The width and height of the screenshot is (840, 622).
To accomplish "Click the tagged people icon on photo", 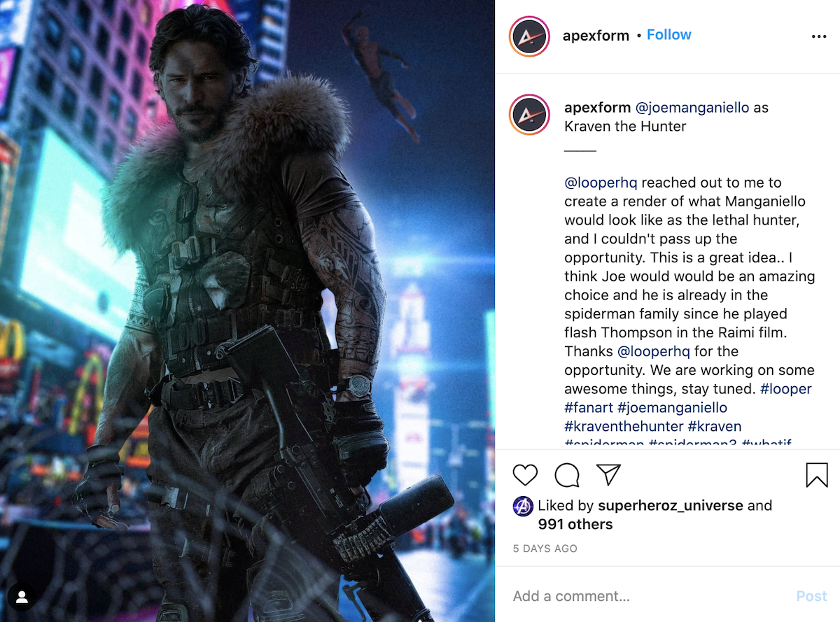I will click(x=22, y=597).
